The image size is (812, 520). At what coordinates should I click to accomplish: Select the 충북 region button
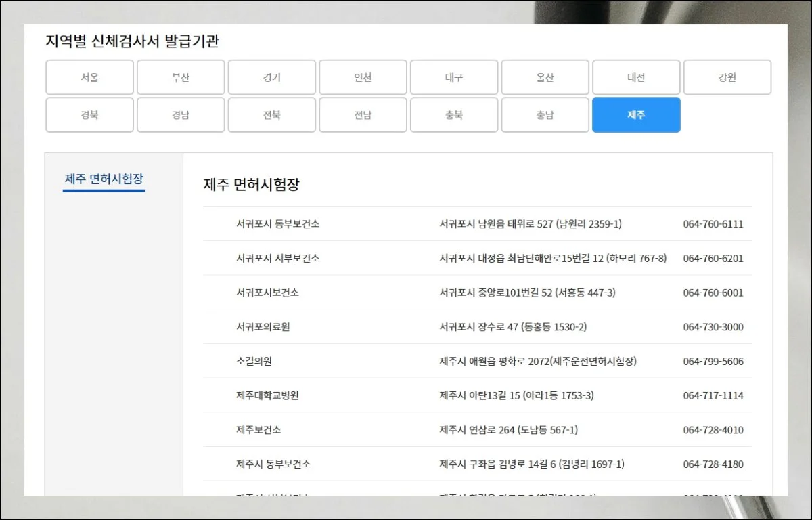[x=454, y=114]
